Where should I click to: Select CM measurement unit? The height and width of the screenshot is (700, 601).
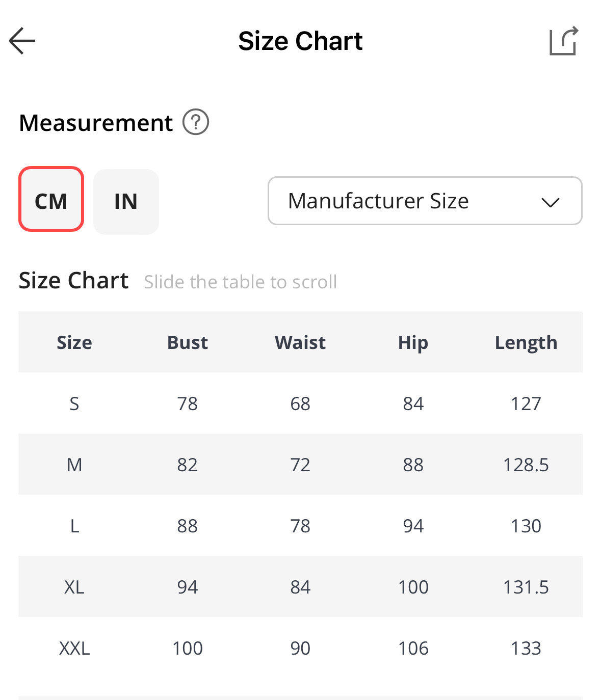pos(51,200)
